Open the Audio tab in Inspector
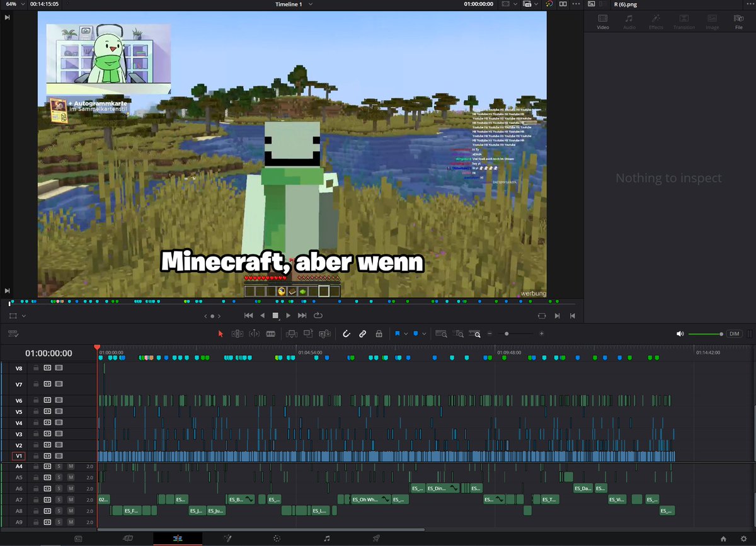756x546 pixels. pyautogui.click(x=629, y=22)
